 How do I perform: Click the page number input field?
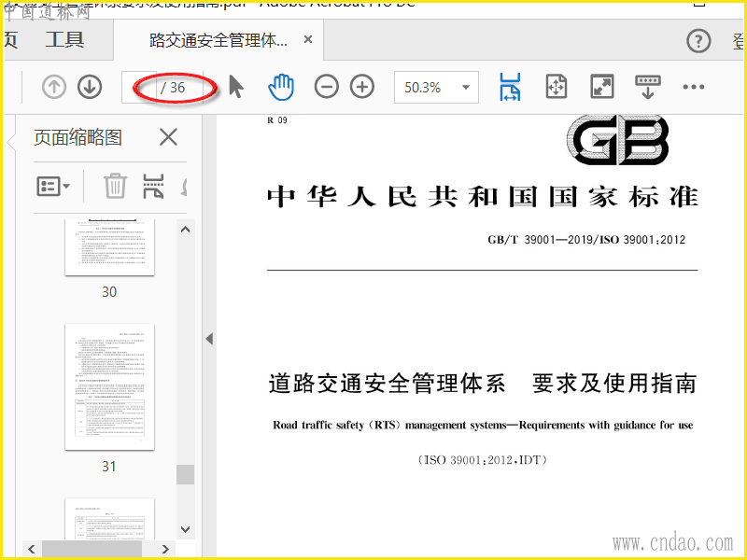(139, 87)
